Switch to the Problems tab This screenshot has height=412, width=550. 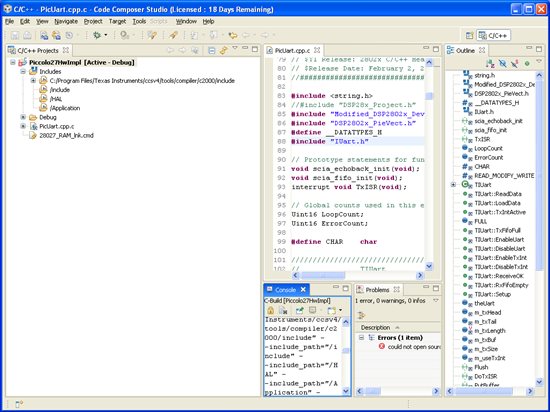click(377, 290)
